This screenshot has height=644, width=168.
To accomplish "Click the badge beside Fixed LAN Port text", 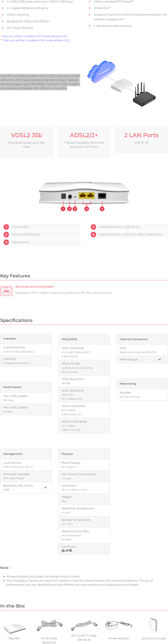I will pos(93,227).
